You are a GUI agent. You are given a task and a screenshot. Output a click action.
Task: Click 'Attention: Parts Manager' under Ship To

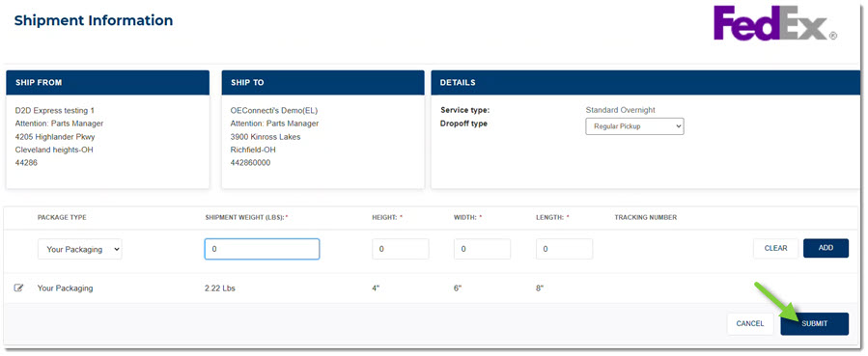click(274, 123)
